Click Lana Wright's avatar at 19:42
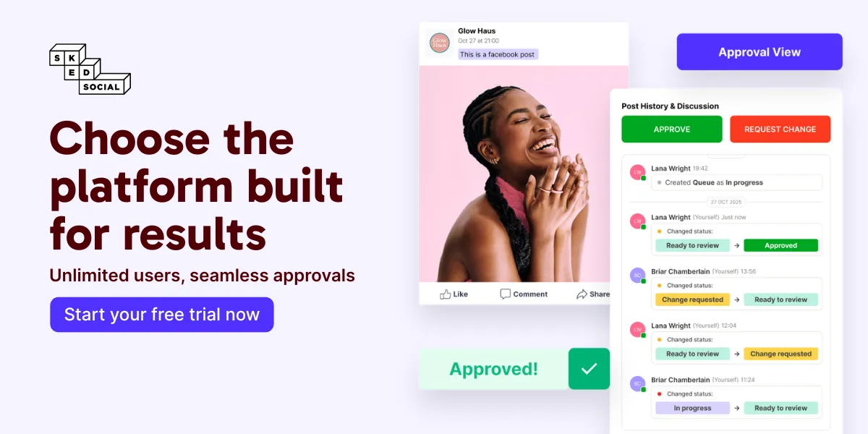The width and height of the screenshot is (868, 434). [x=638, y=172]
